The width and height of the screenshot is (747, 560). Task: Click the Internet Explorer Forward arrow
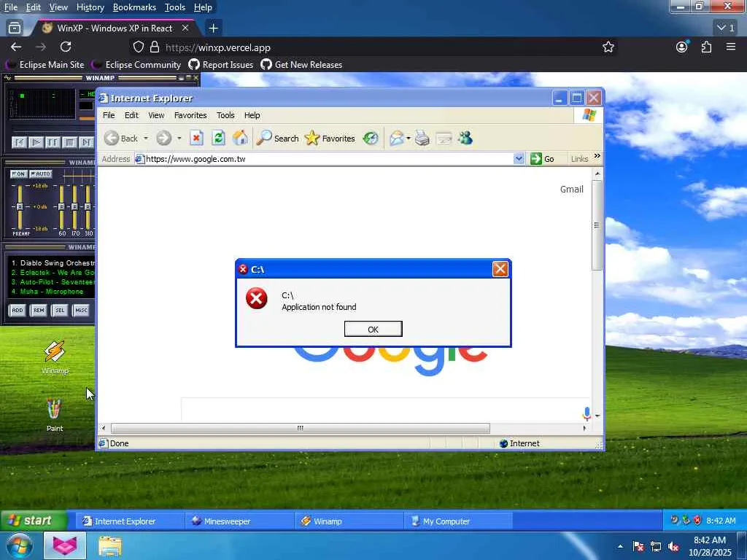click(x=163, y=139)
